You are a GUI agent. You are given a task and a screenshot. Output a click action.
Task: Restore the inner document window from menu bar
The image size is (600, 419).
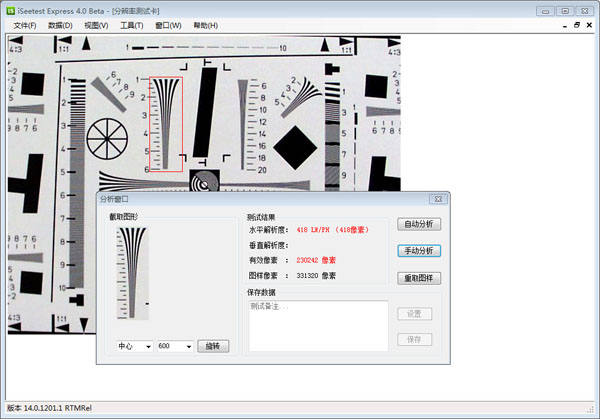(577, 25)
